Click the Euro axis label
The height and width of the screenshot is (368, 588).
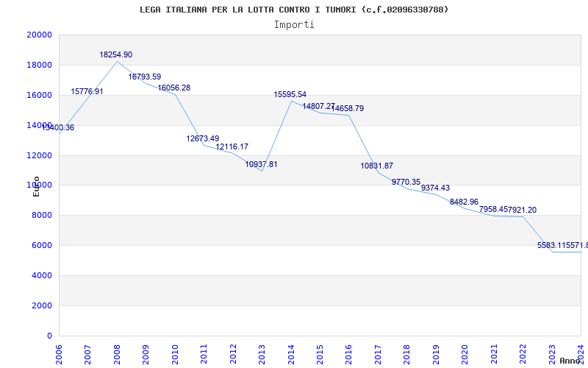[36, 187]
